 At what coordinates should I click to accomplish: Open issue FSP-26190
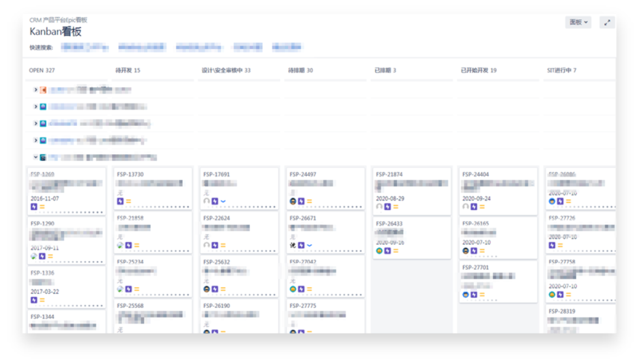[217, 305]
